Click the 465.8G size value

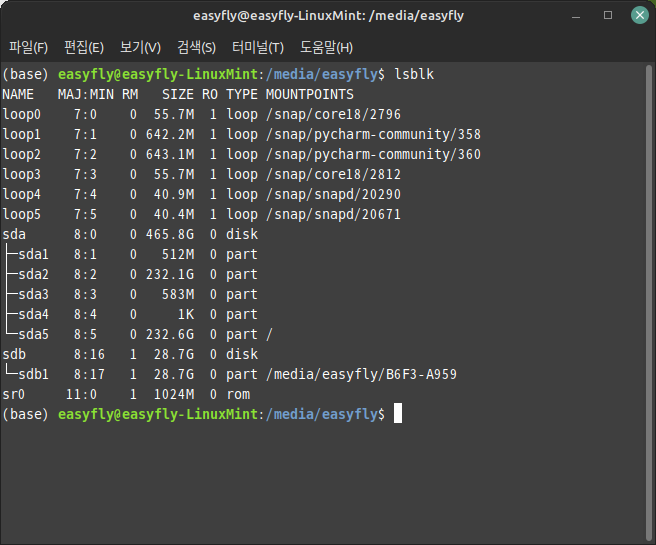(170, 234)
